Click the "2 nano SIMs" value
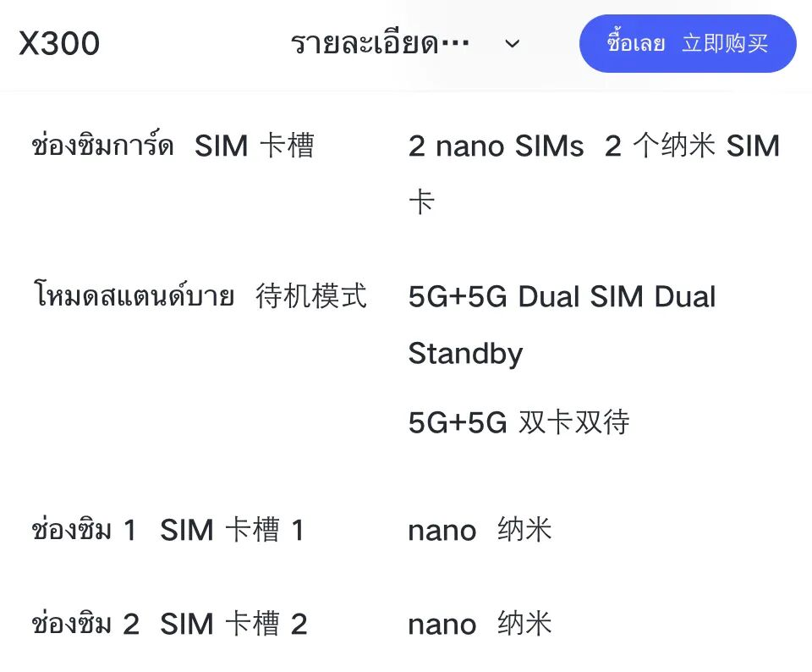 pyautogui.click(x=496, y=146)
